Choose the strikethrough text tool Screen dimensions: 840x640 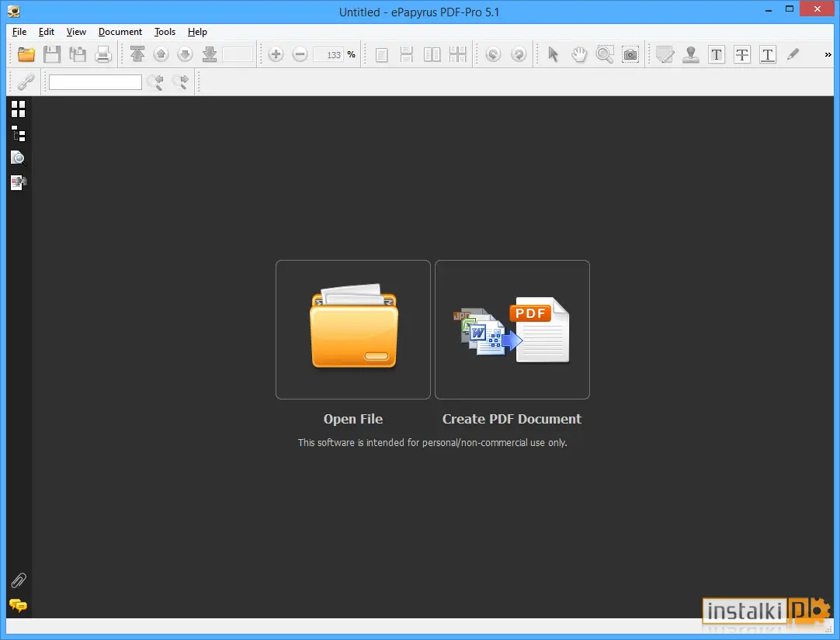pos(742,54)
